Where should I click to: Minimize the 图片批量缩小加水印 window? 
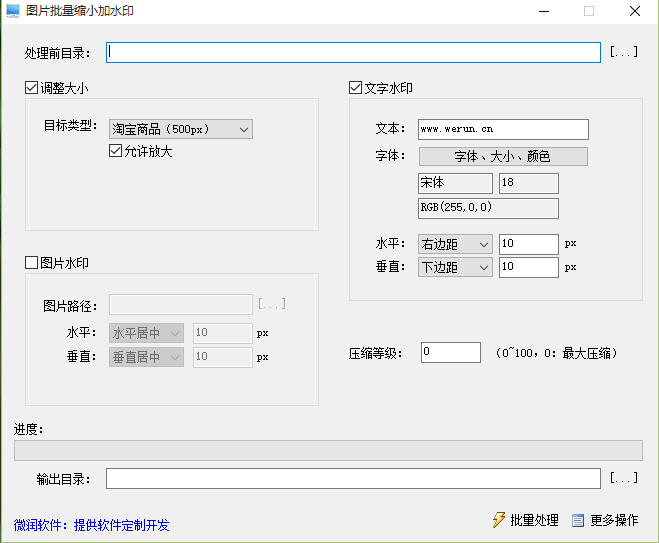[x=544, y=11]
